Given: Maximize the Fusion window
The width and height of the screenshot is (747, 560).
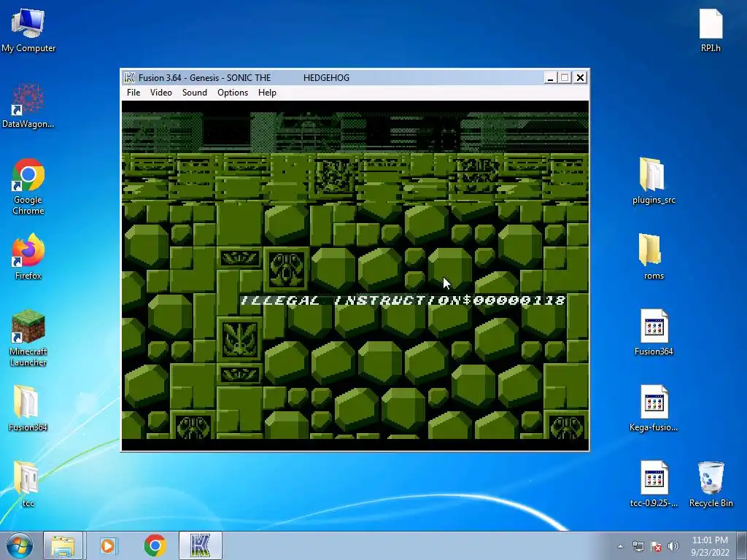Looking at the screenshot, I should pyautogui.click(x=565, y=77).
